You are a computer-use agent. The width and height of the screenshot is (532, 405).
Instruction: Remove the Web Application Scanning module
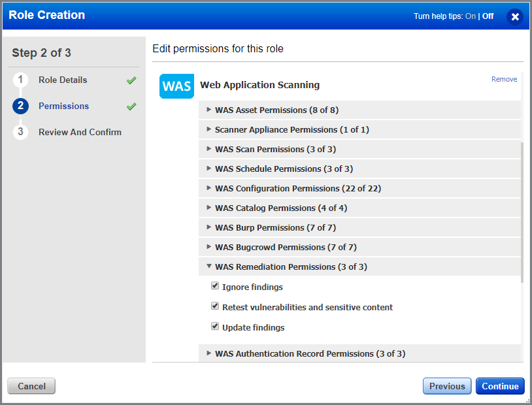click(504, 78)
